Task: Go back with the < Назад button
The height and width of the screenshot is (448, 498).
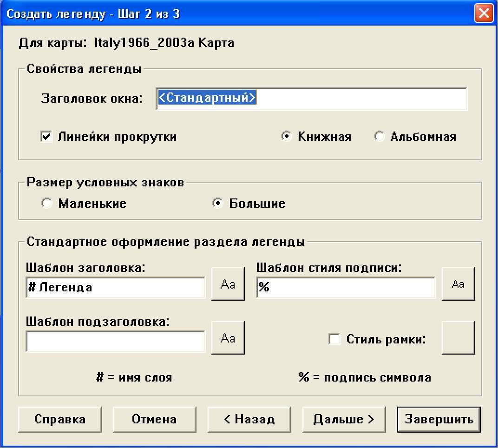Action: click(249, 419)
